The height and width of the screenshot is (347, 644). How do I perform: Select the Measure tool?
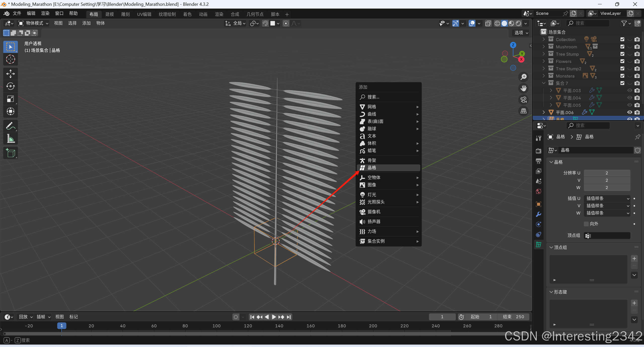10,138
